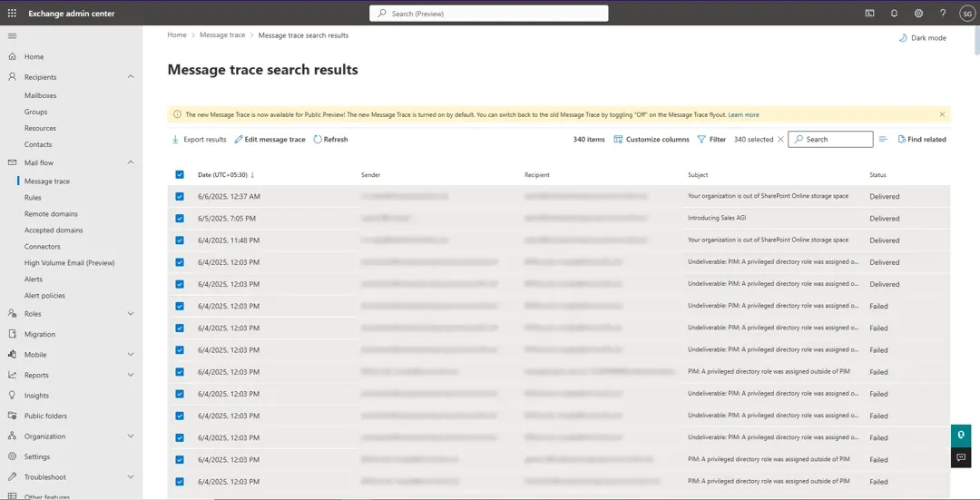Open the app launcher waffle icon

coord(12,13)
